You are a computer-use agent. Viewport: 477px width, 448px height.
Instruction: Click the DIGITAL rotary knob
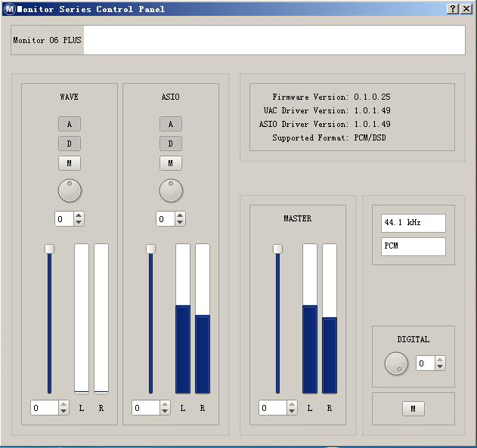[396, 363]
